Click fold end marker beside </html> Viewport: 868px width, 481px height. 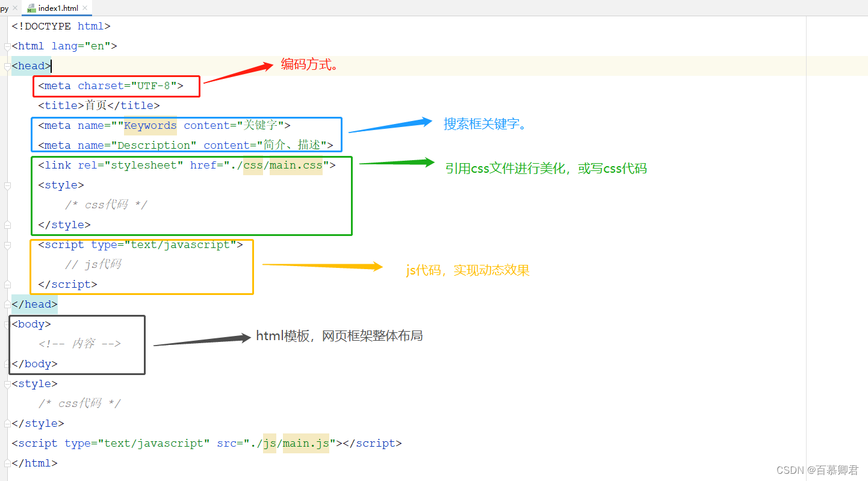pyautogui.click(x=7, y=464)
